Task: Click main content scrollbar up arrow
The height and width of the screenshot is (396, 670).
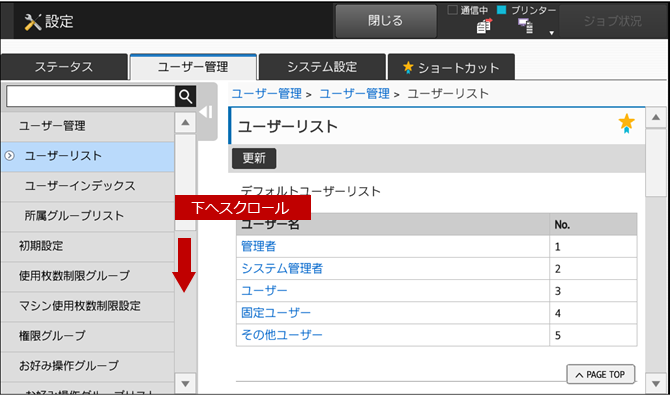Action: coord(656,117)
